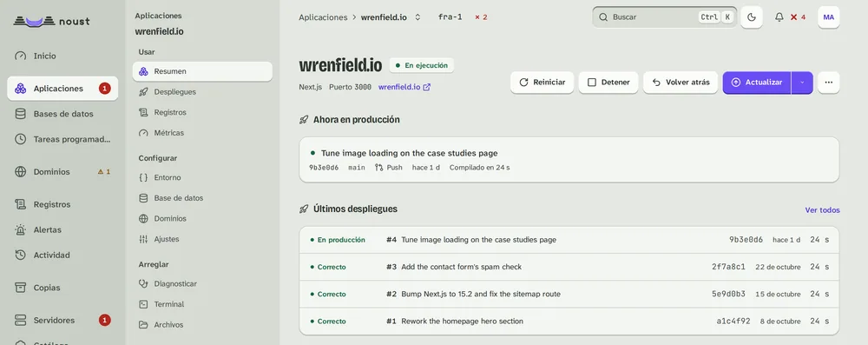Image resolution: width=868 pixels, height=345 pixels.
Task: Open Ajustes sliders icon item
Action: (202, 239)
